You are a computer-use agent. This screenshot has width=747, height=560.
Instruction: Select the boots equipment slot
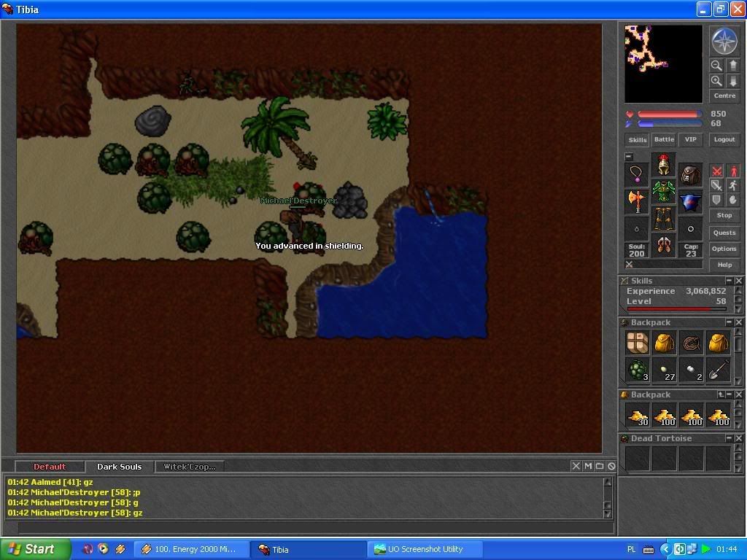[664, 245]
